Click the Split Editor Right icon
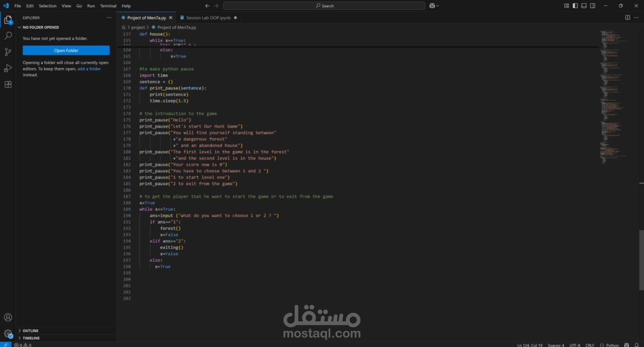This screenshot has width=644, height=347. (627, 18)
